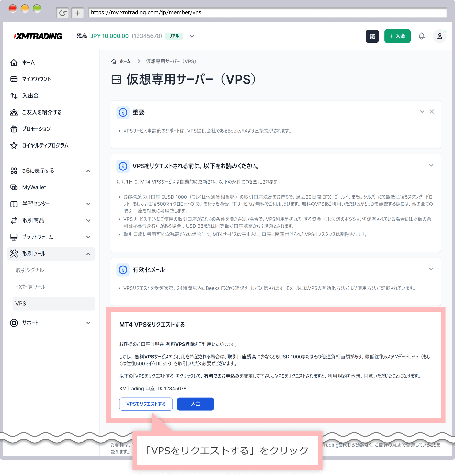Click the リアル account badge
This screenshot has width=455, height=476.
[x=174, y=36]
